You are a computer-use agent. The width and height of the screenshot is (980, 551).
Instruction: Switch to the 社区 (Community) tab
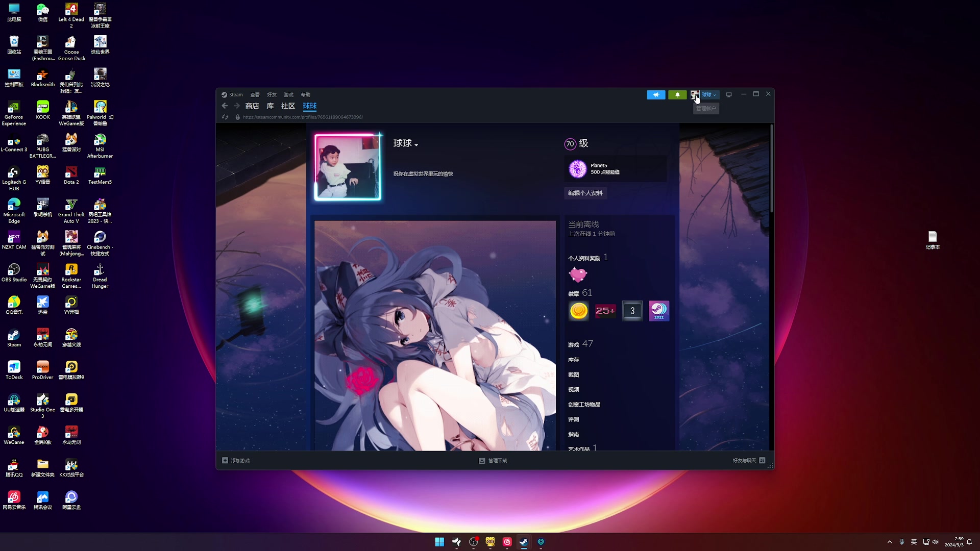point(288,106)
